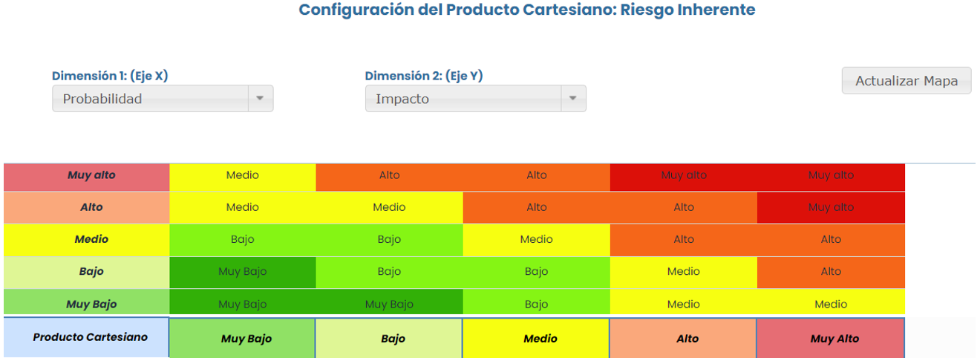The height and width of the screenshot is (361, 980).
Task: Select the Medio cell in the Medio row
Action: coord(536,240)
